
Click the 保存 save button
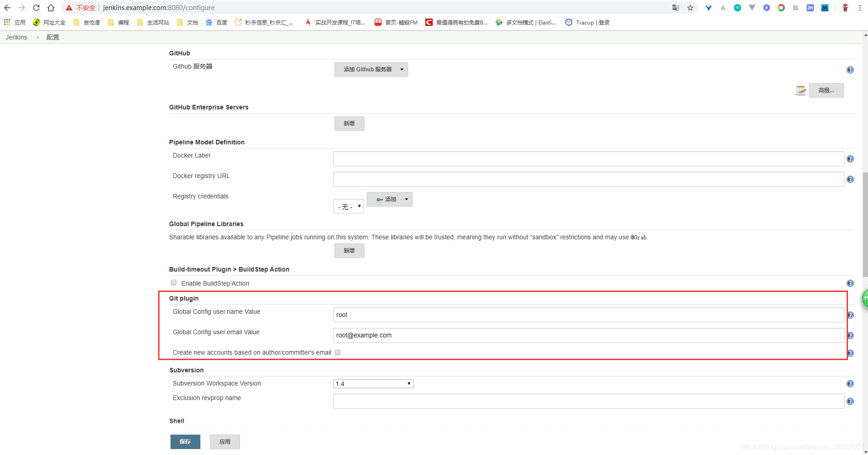185,442
